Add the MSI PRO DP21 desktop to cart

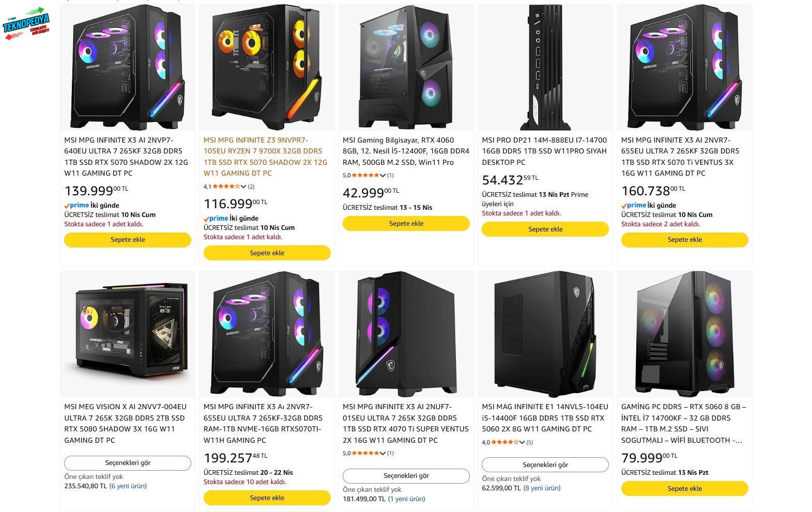coord(545,229)
